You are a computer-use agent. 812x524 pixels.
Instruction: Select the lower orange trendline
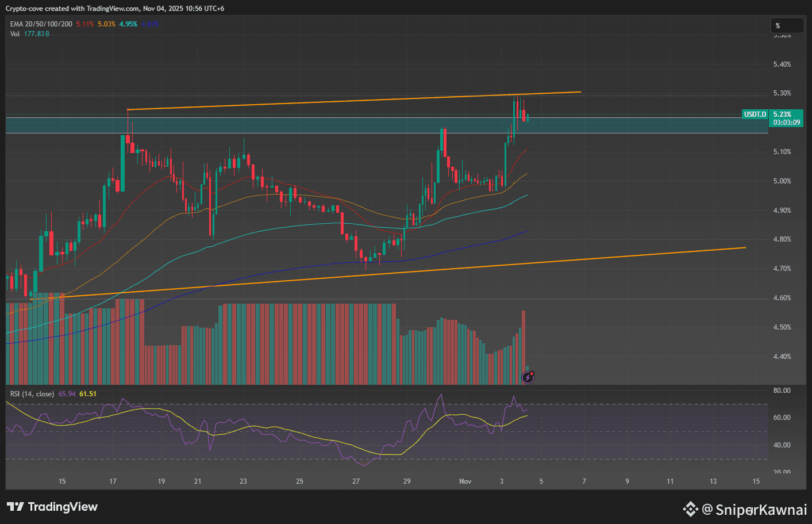402,270
